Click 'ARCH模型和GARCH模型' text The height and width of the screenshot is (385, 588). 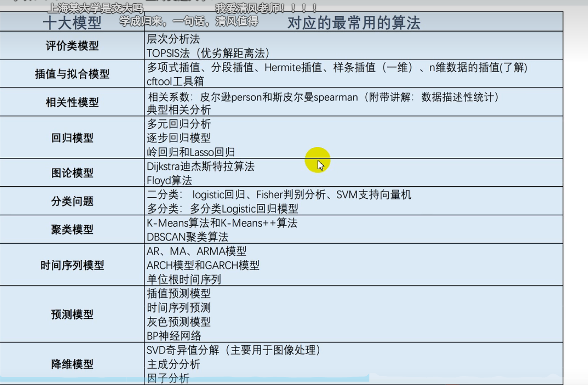coord(203,265)
